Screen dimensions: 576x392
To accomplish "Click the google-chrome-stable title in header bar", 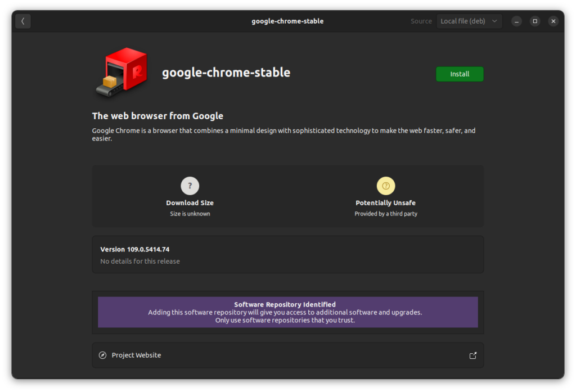I will pos(287,21).
